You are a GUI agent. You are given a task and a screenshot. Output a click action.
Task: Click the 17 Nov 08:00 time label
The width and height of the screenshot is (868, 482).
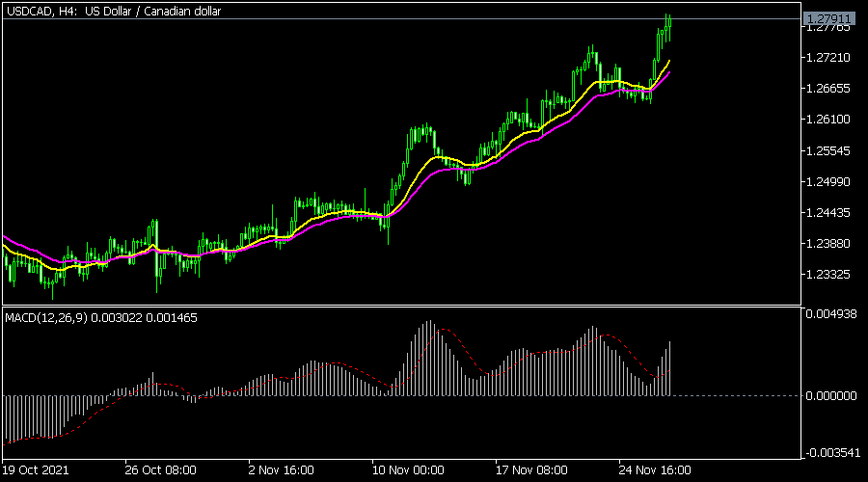[531, 470]
